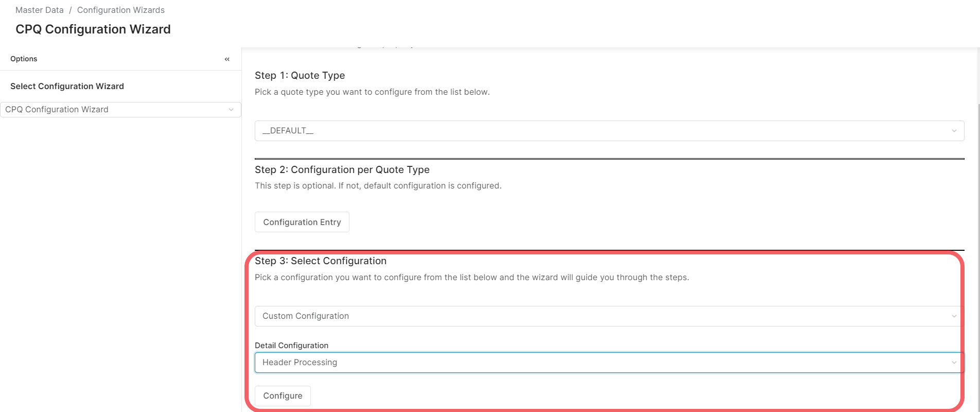This screenshot has height=412, width=980.
Task: Click chevron arrow in CPQ Configuration Wizard selector
Action: (231, 110)
